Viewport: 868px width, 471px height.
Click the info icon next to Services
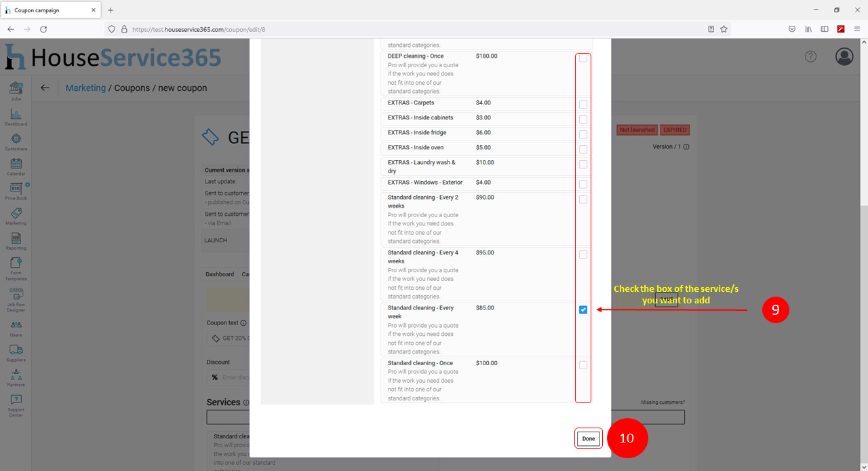coord(246,402)
